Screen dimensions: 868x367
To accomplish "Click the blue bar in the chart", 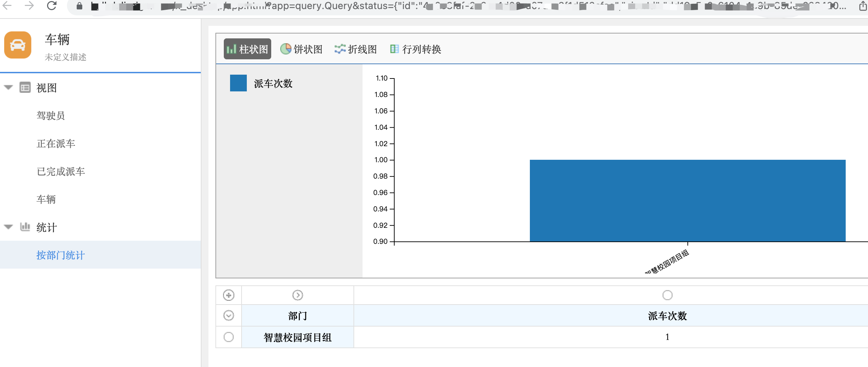I will [688, 201].
